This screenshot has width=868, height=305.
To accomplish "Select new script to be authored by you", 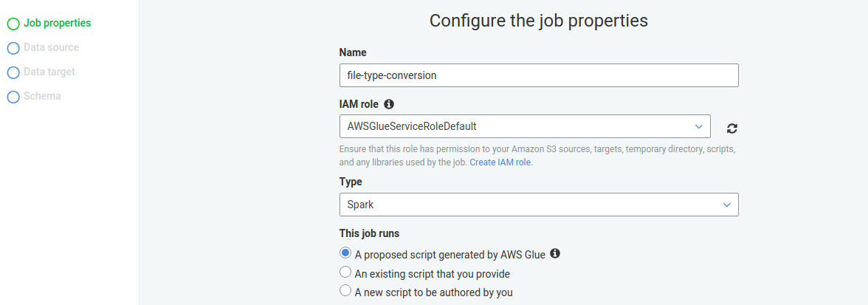I will coord(345,291).
